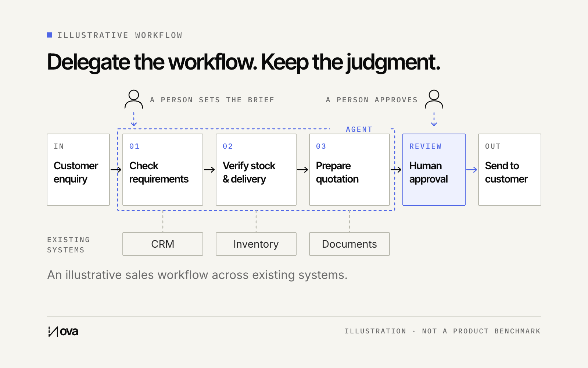Select the Customer enquiry box

coord(78,170)
